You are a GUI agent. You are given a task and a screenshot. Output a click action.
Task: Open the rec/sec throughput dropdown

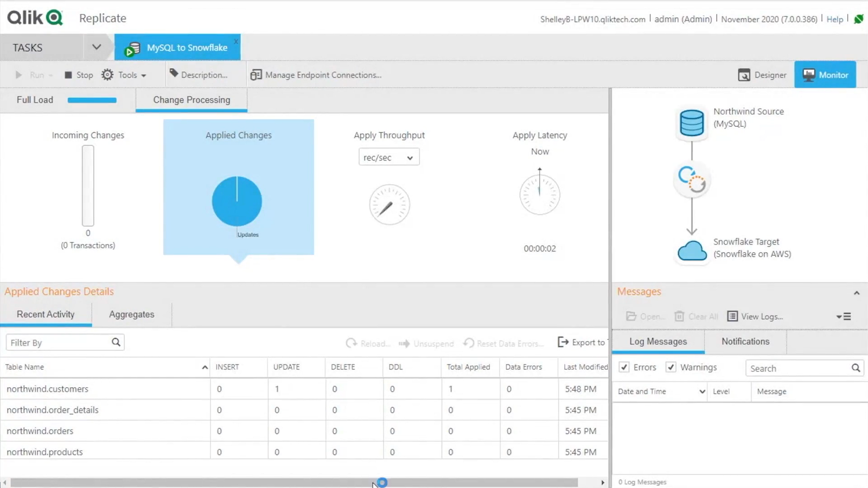pyautogui.click(x=388, y=157)
